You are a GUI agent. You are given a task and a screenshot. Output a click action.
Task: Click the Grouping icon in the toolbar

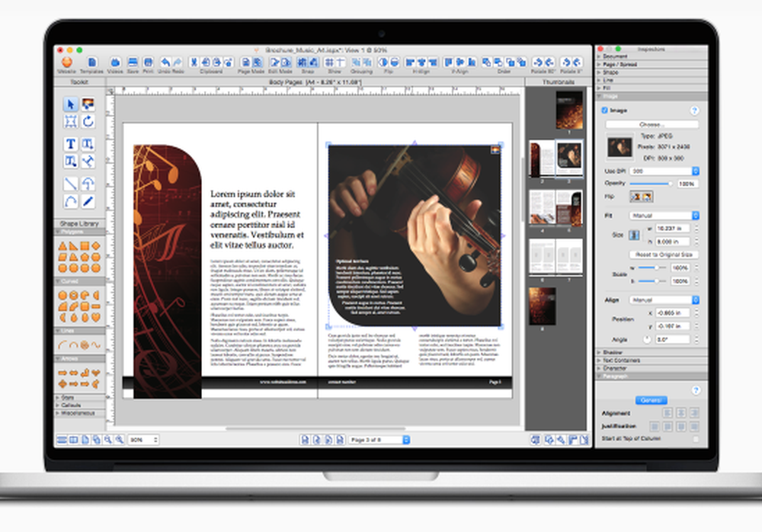click(x=360, y=61)
